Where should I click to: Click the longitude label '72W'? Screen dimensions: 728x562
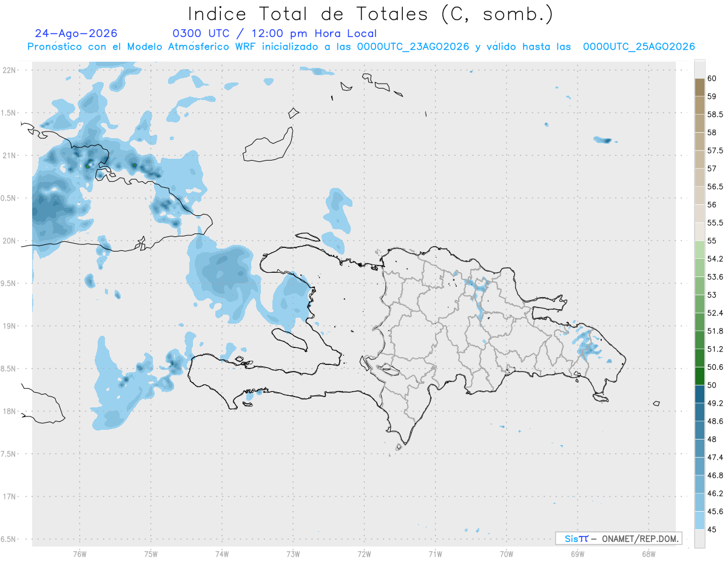364,554
